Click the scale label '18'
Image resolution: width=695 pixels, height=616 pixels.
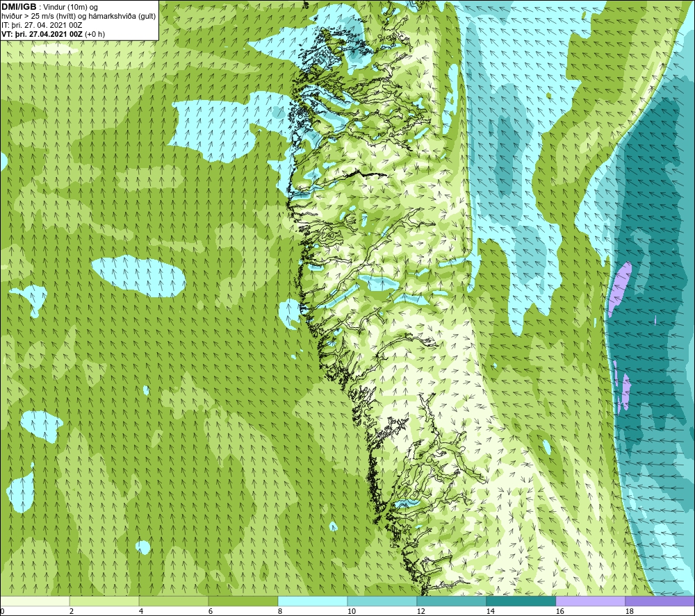pos(629,612)
